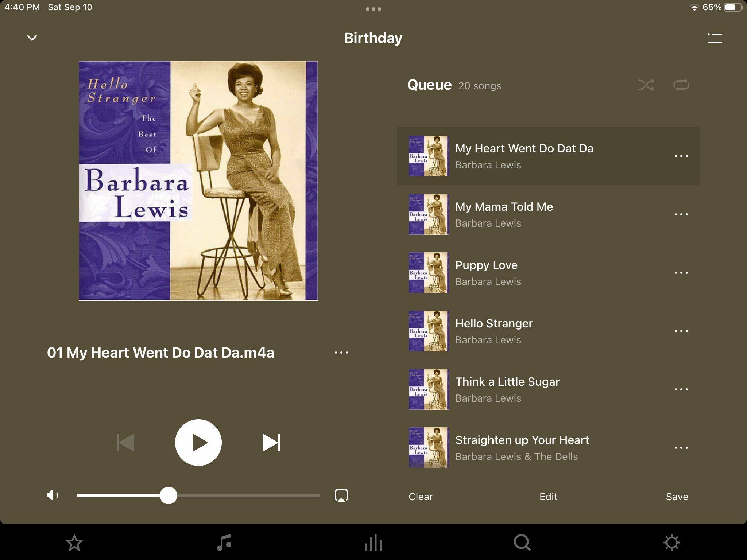Tap the thumbnail beside My Mama Told Me
Image resolution: width=747 pixels, height=560 pixels.
(x=429, y=214)
